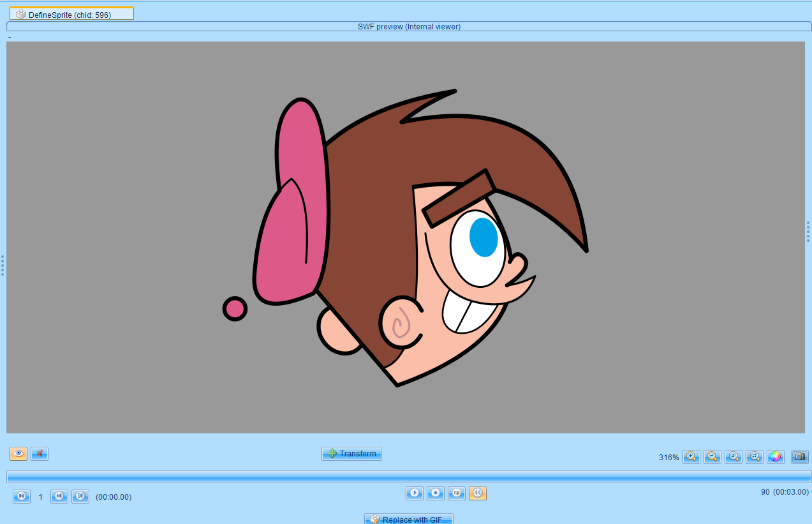This screenshot has width=812, height=524.
Task: Click the current frame number 1
Action: click(40, 497)
